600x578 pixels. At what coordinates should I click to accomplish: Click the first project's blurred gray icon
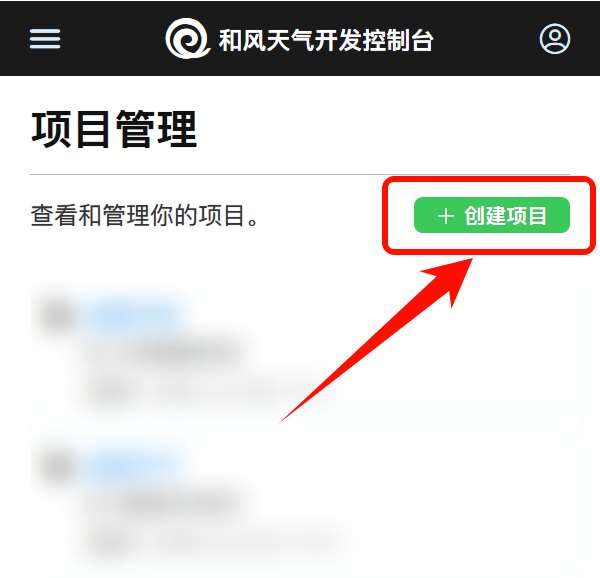click(x=57, y=316)
